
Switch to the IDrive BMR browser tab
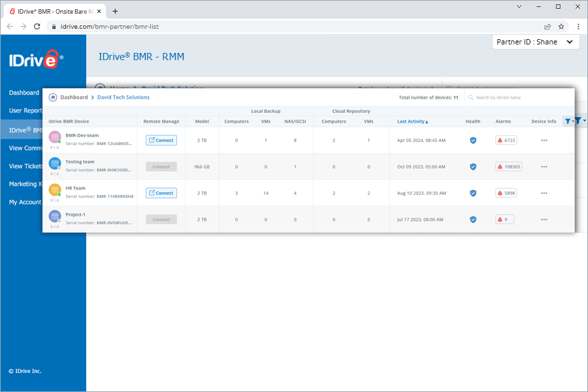pyautogui.click(x=55, y=11)
